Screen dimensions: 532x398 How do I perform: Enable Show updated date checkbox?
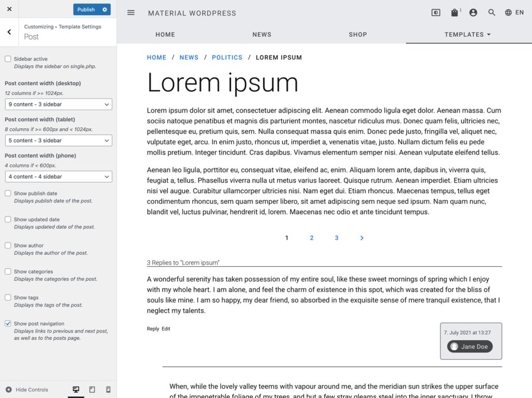point(8,219)
